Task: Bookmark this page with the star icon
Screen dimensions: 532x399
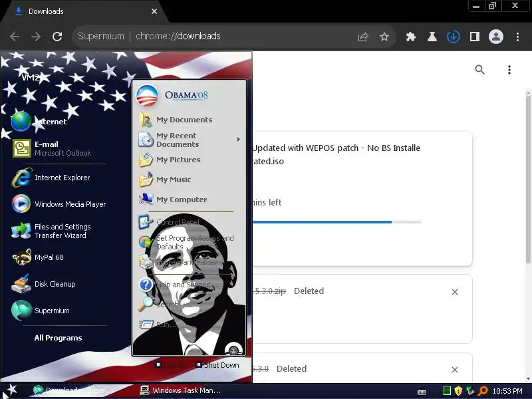Action: point(384,37)
